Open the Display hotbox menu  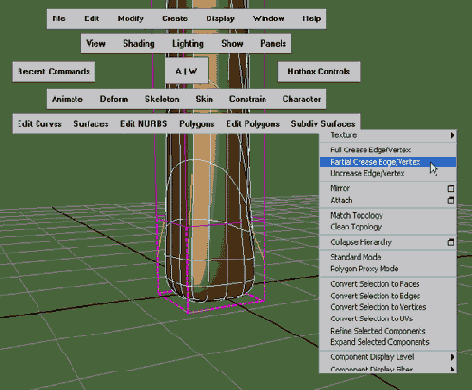pos(220,19)
